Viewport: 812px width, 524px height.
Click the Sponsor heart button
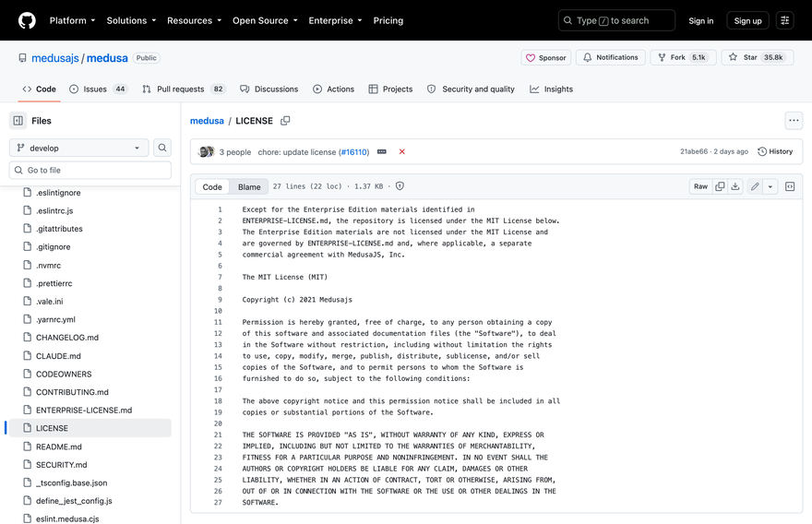[546, 57]
